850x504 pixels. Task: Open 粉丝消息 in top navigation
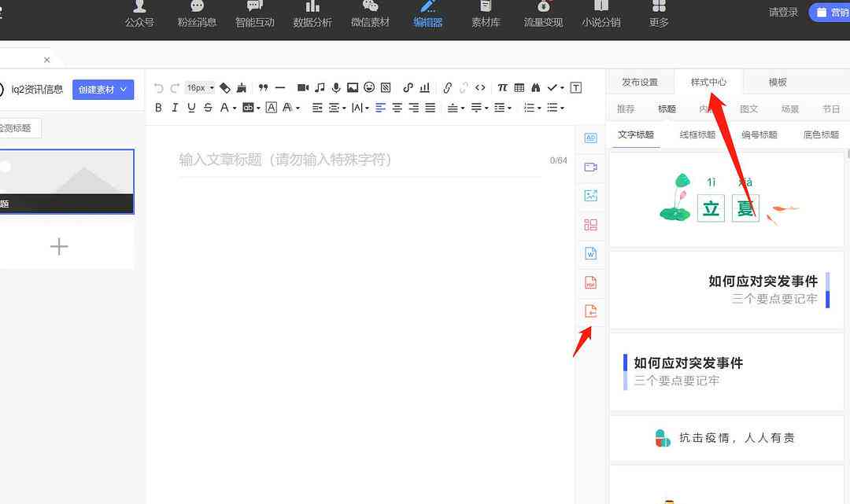(x=197, y=15)
